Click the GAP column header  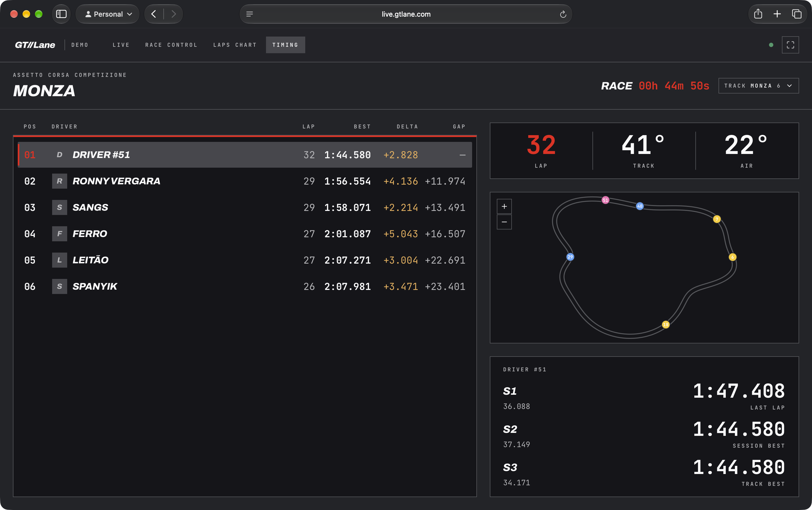tap(459, 127)
